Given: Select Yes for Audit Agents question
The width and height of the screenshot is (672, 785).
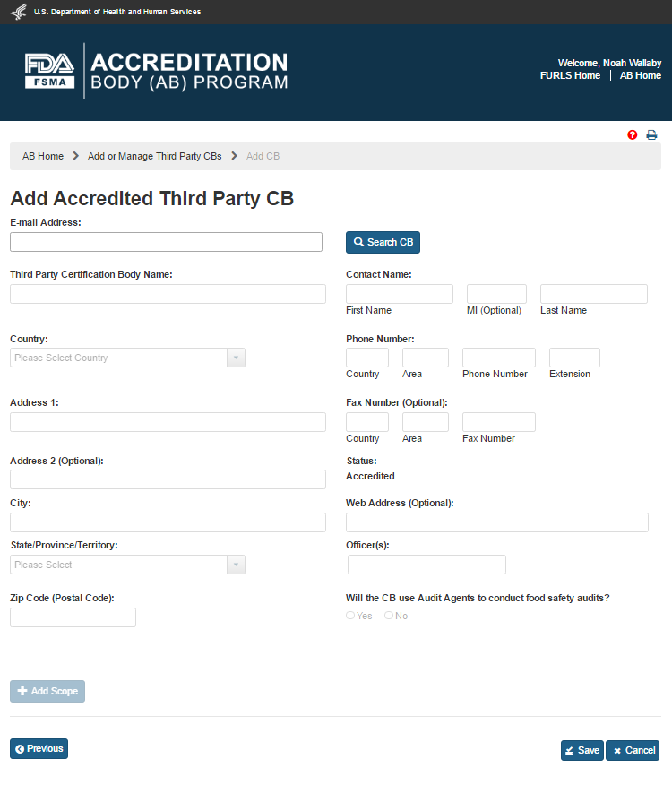Looking at the screenshot, I should [x=350, y=616].
